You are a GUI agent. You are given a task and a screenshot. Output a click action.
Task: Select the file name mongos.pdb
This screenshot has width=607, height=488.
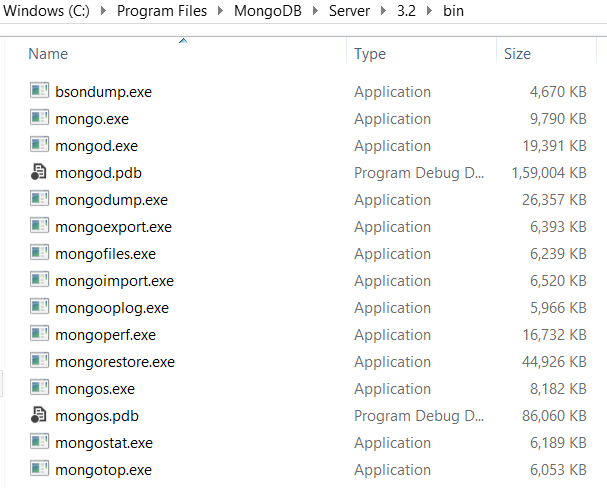coord(97,416)
